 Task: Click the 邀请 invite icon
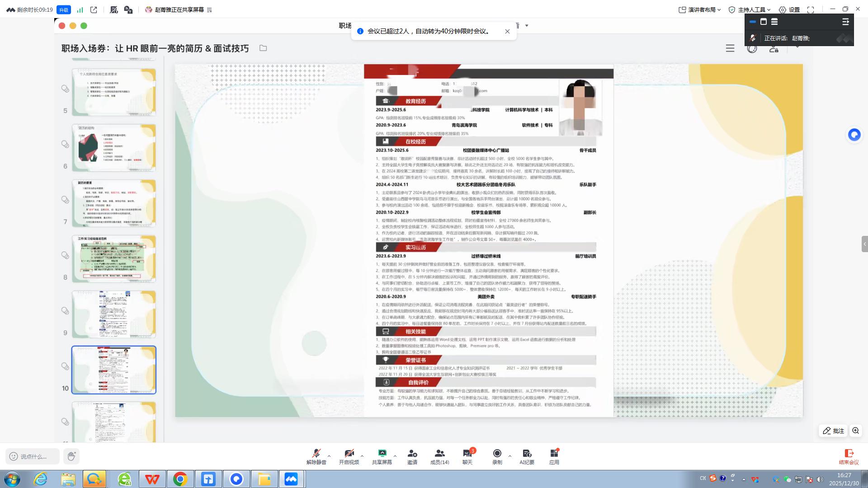[x=412, y=456]
